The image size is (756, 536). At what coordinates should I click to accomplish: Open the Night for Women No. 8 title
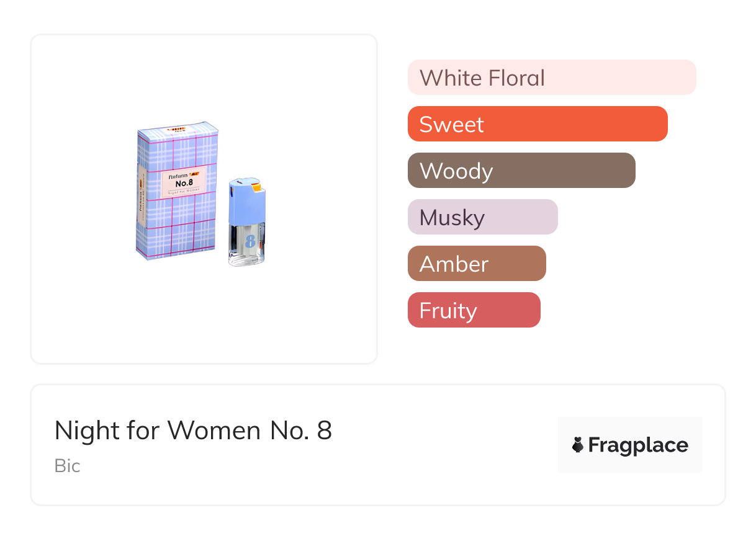click(193, 431)
